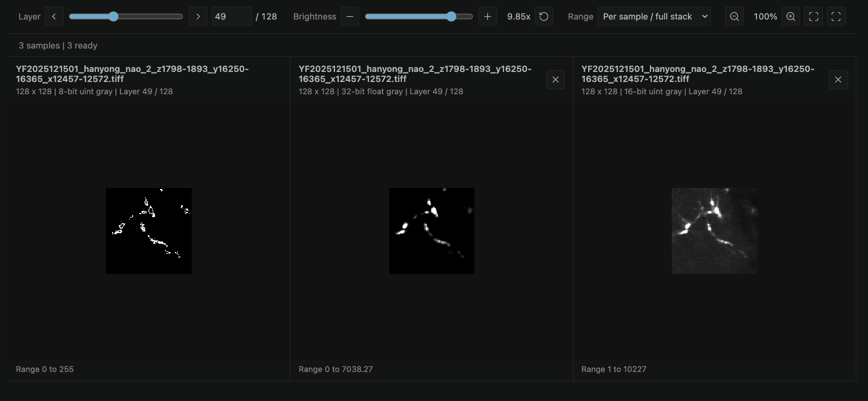Select the 8-bit binary mask image

(x=149, y=231)
